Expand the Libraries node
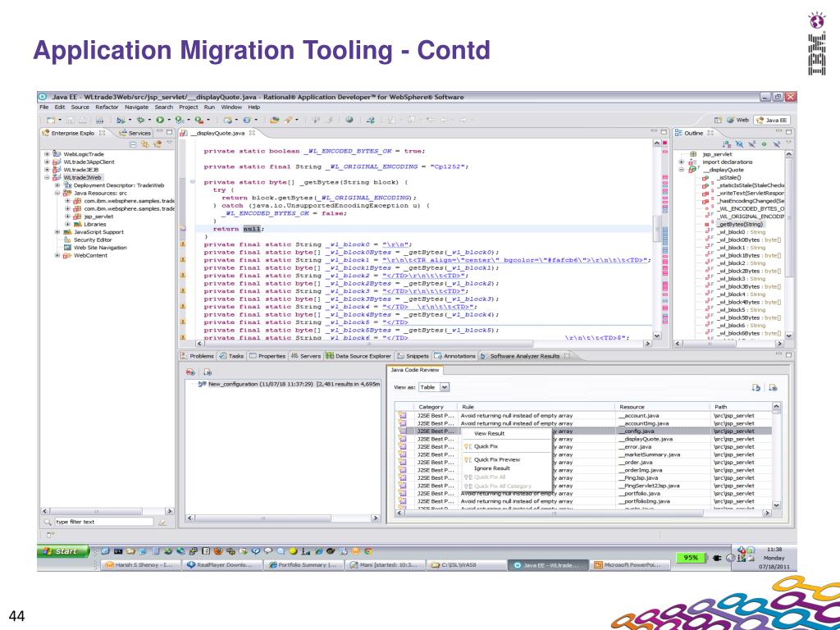 (x=67, y=224)
